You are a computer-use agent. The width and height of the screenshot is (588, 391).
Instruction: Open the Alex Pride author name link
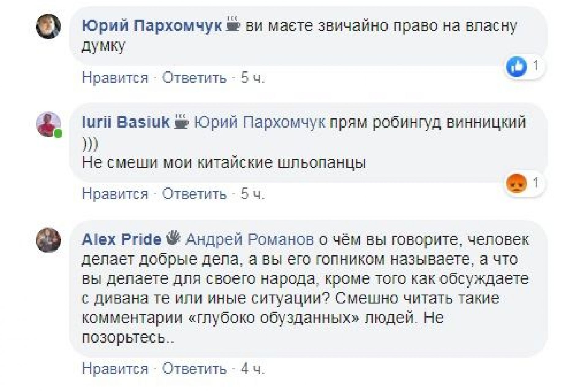(122, 239)
